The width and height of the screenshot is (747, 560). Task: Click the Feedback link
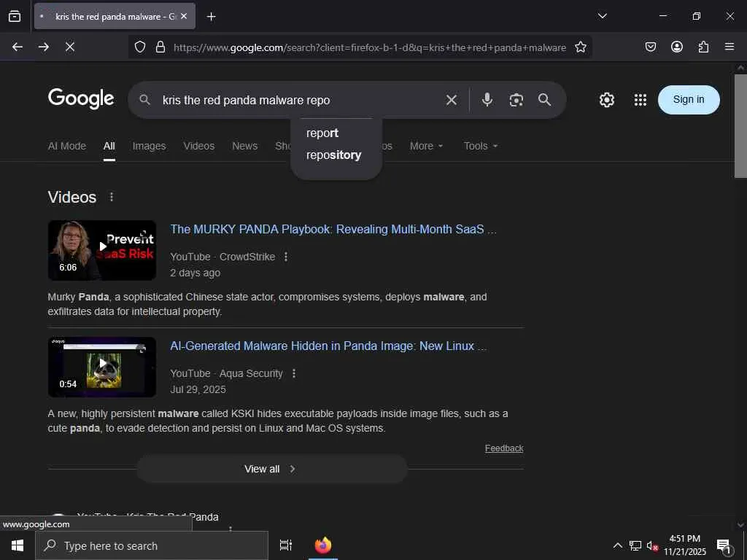pos(504,448)
